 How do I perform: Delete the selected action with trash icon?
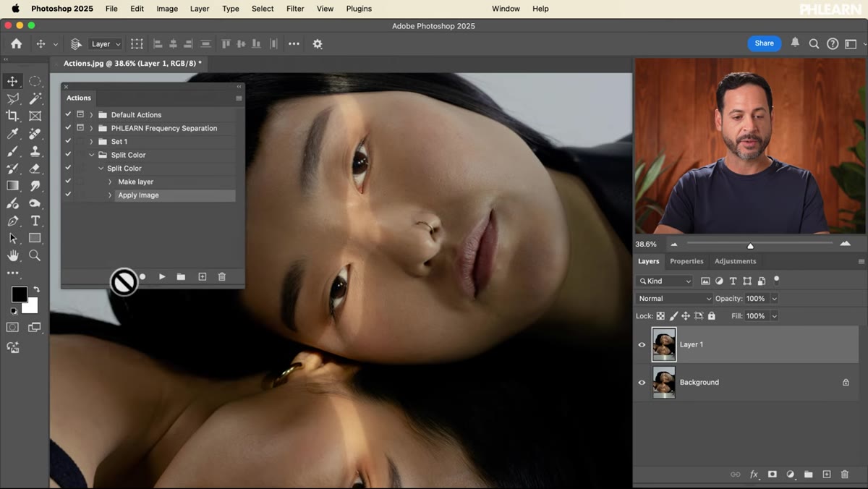222,276
